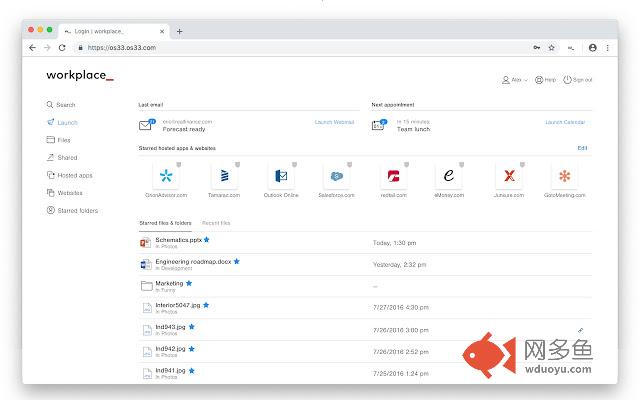
Task: Click the share link icon on Ind943.jpg row
Action: (580, 330)
